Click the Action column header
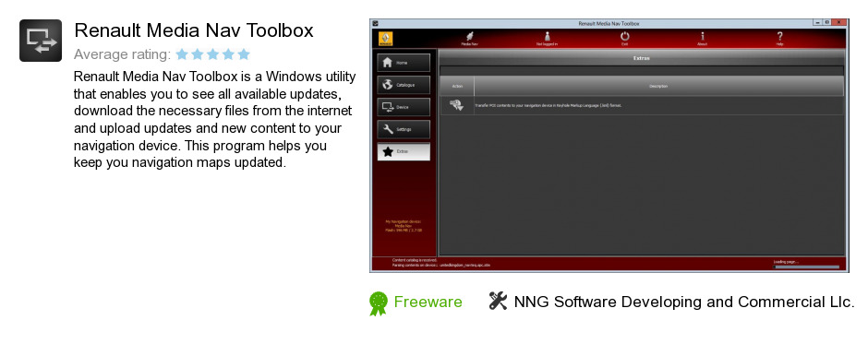Screen dimensions: 868x344 [x=457, y=86]
